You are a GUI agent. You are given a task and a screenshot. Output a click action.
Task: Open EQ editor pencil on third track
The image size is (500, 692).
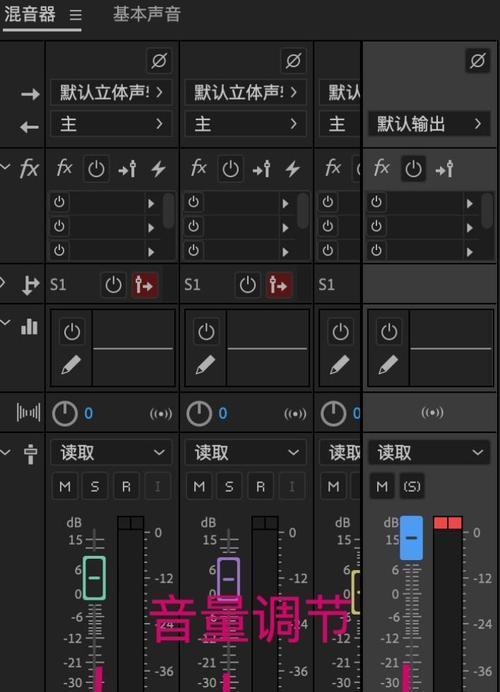[339, 365]
